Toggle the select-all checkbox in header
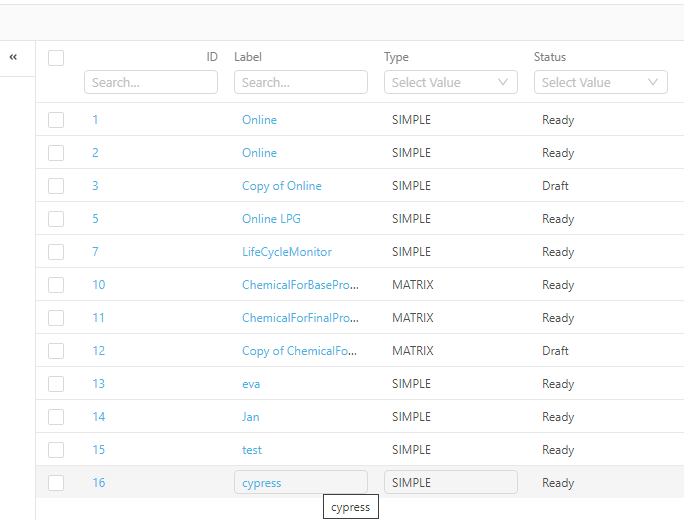The width and height of the screenshot is (684, 520). click(56, 58)
